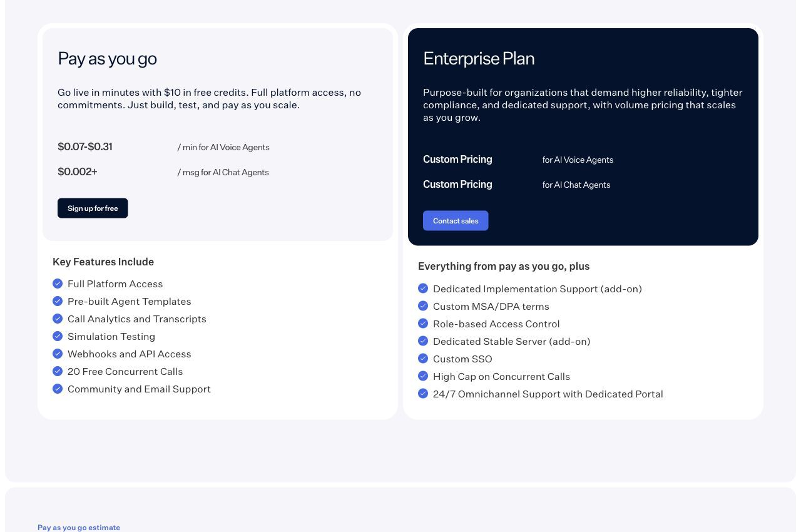801x532 pixels.
Task: Click the Call Analytics and Transcripts text
Action: 137,319
